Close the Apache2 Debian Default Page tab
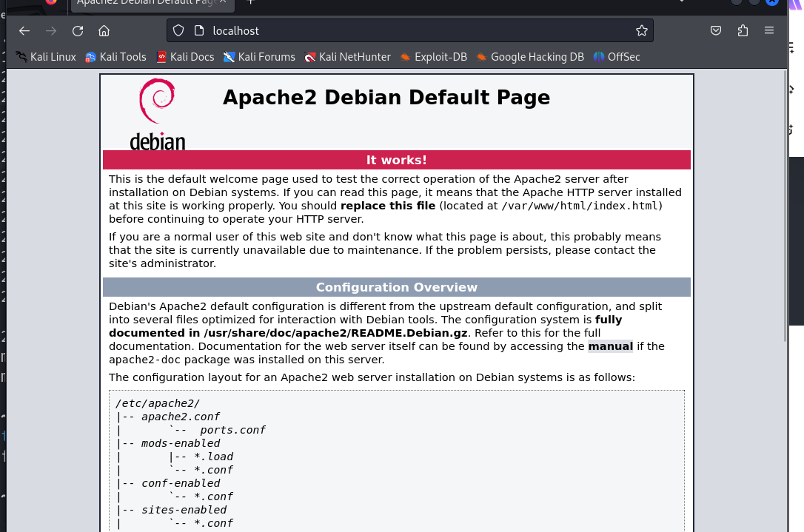The image size is (804, 532). (x=223, y=2)
